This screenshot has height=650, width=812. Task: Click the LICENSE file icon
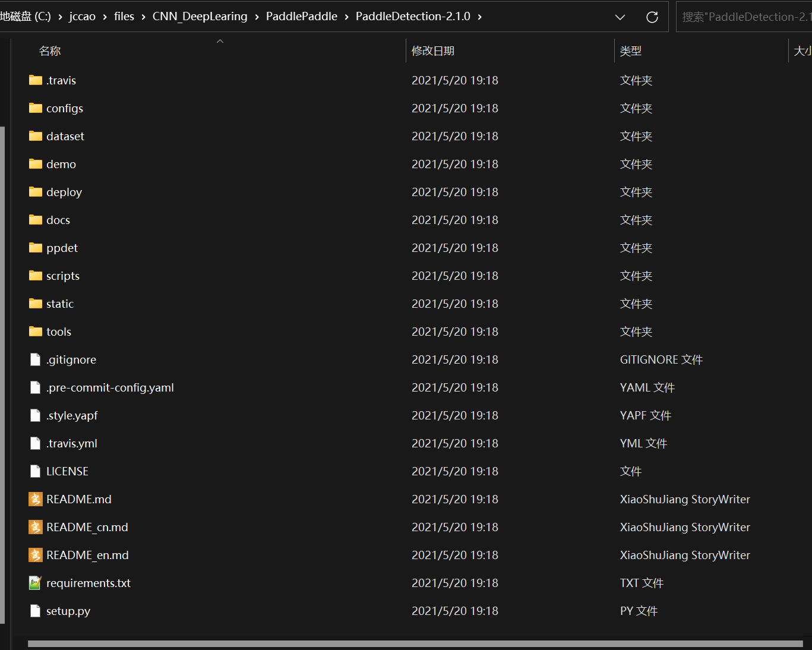[x=36, y=471]
